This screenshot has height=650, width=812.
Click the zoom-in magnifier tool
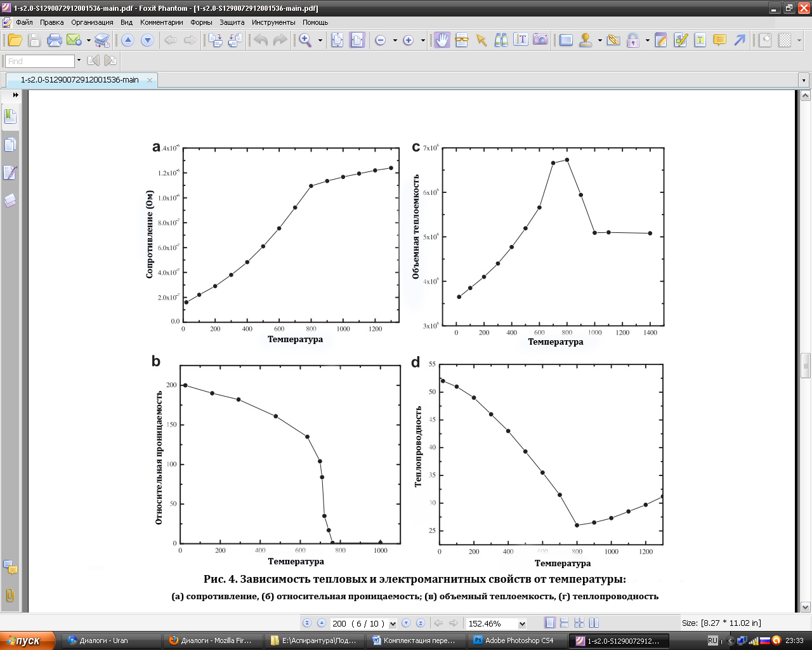(x=306, y=40)
